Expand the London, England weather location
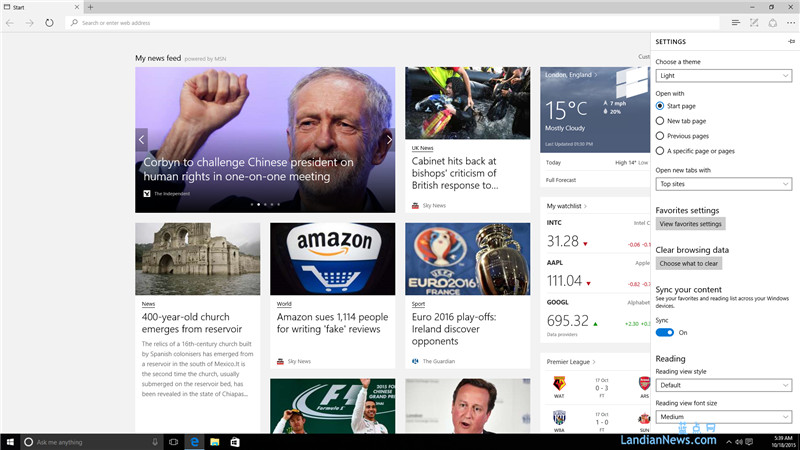The height and width of the screenshot is (450, 800). (571, 74)
